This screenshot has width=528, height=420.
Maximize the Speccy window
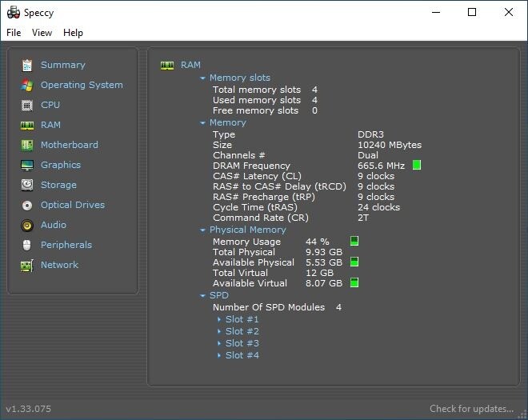(x=472, y=13)
